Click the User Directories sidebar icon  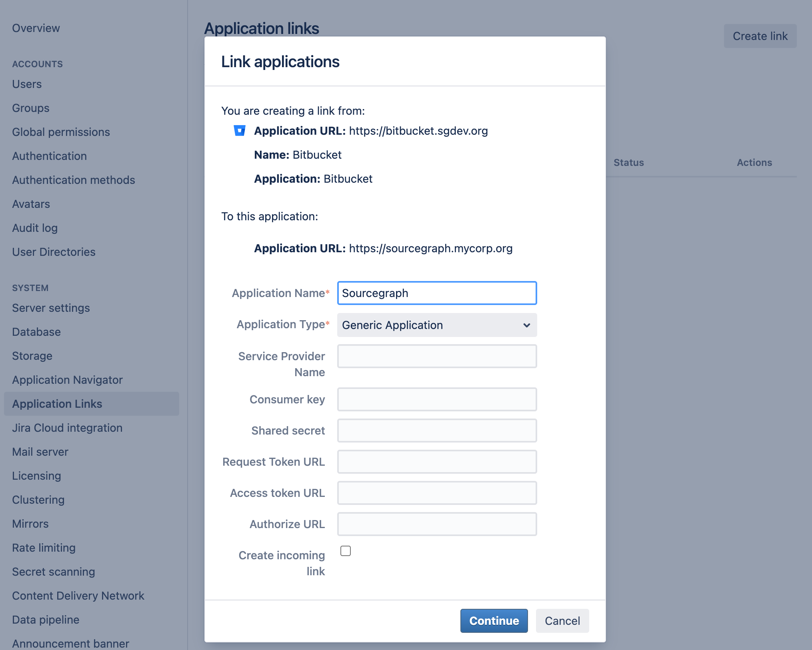[x=54, y=251]
